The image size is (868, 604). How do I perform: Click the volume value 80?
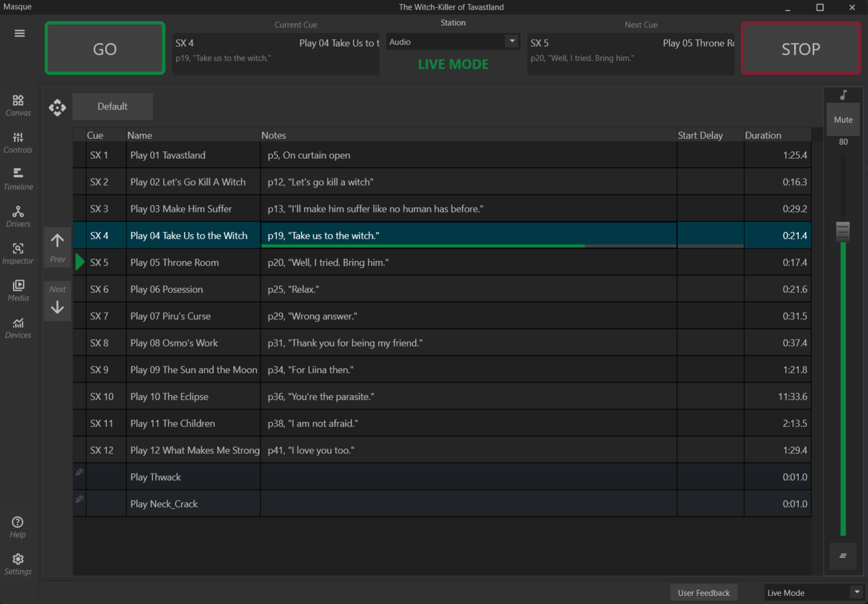coord(843,142)
